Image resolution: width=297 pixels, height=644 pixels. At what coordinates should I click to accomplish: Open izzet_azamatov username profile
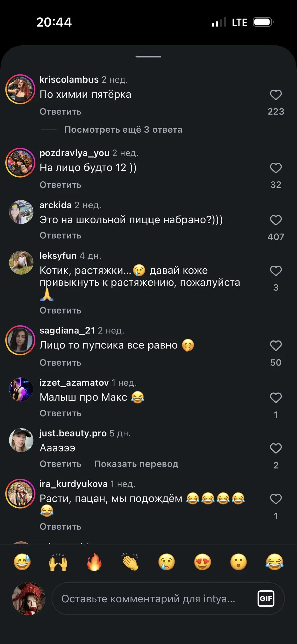(74, 383)
